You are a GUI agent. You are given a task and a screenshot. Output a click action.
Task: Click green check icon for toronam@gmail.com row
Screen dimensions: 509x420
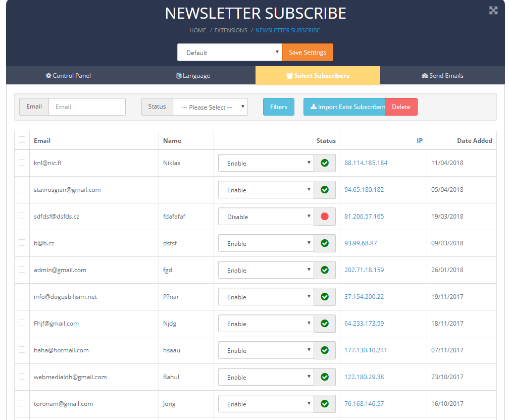click(325, 404)
